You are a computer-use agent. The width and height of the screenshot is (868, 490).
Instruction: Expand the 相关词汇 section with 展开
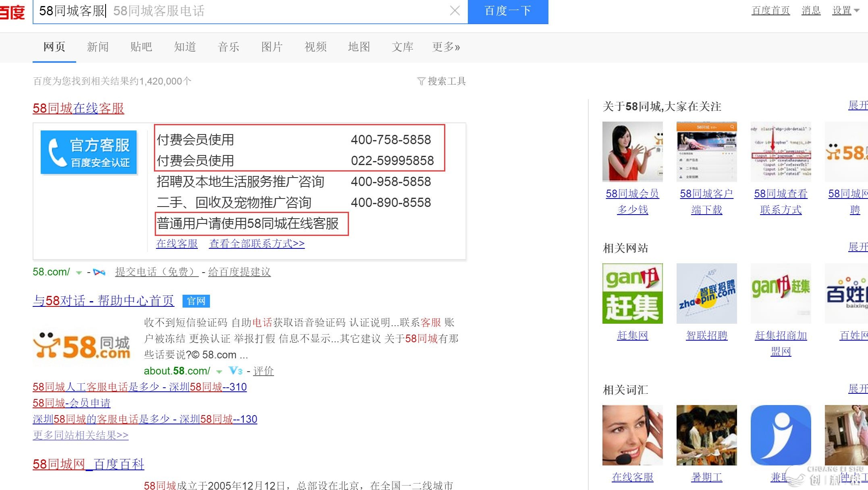pyautogui.click(x=858, y=389)
